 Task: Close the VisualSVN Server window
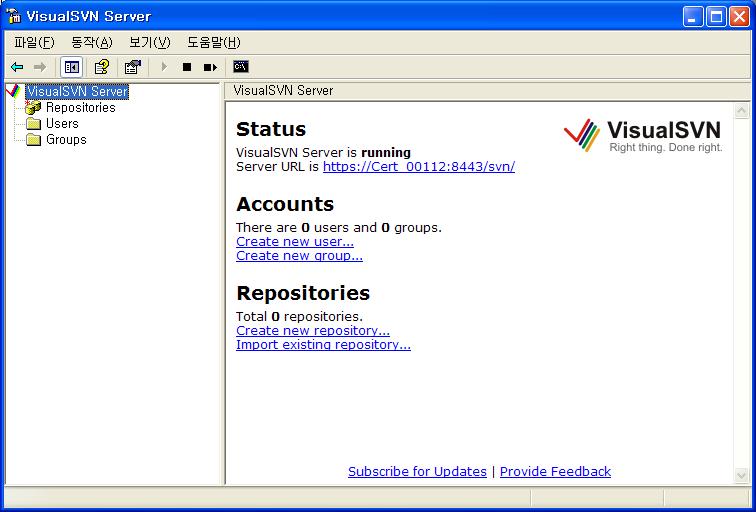coord(739,17)
